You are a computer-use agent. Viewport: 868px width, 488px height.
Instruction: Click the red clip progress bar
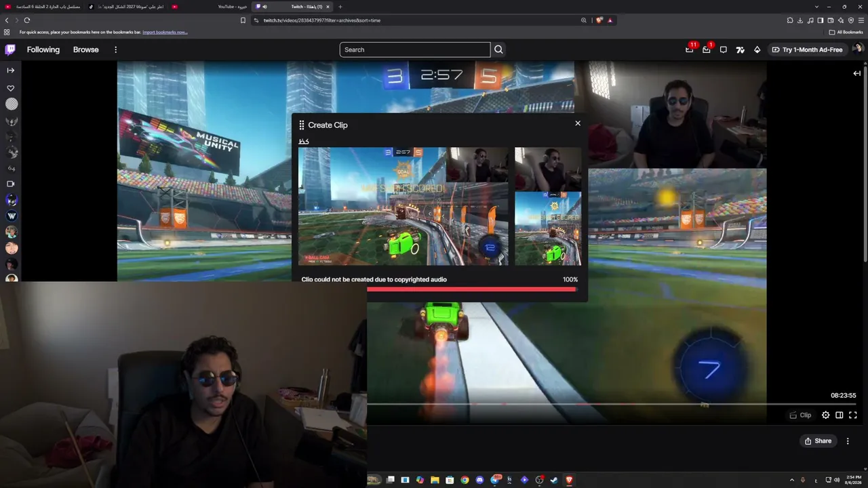472,289
